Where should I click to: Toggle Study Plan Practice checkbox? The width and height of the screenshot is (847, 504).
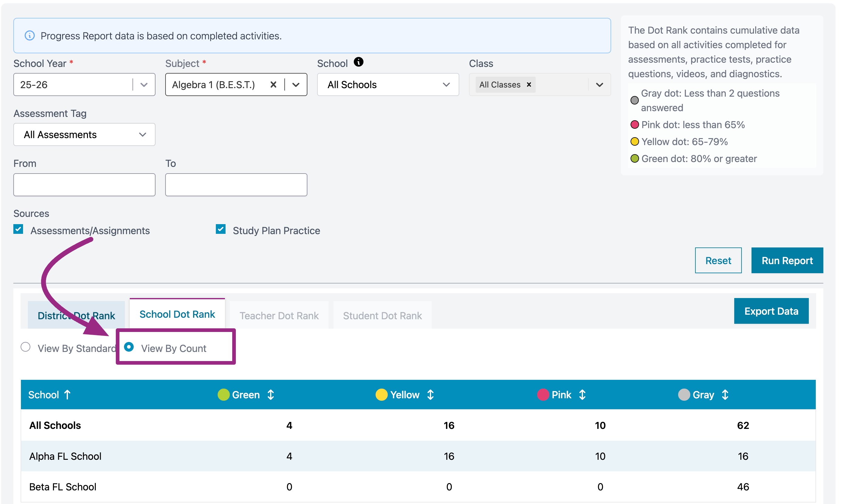click(x=221, y=229)
